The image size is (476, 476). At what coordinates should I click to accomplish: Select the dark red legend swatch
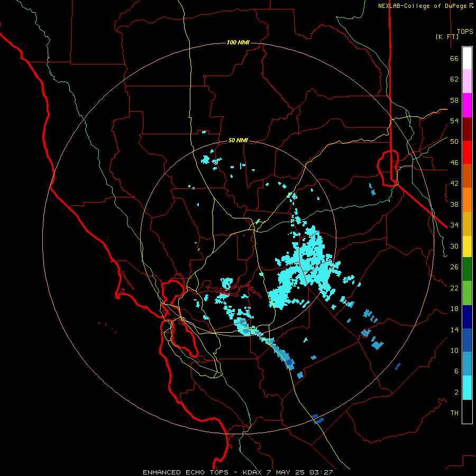tap(467, 129)
